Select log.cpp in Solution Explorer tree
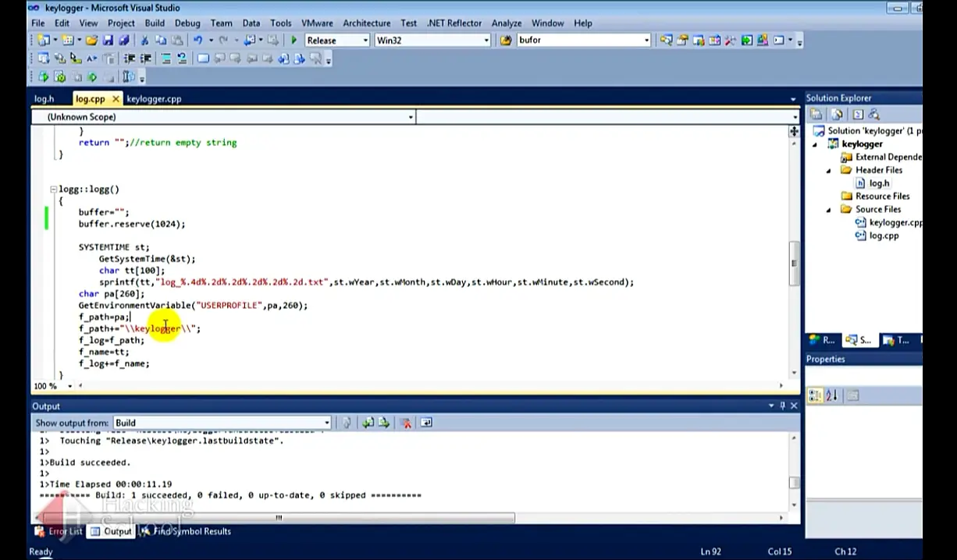 (877, 236)
